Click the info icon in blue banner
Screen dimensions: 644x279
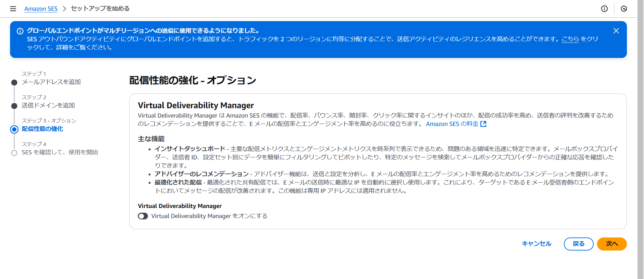click(x=20, y=31)
